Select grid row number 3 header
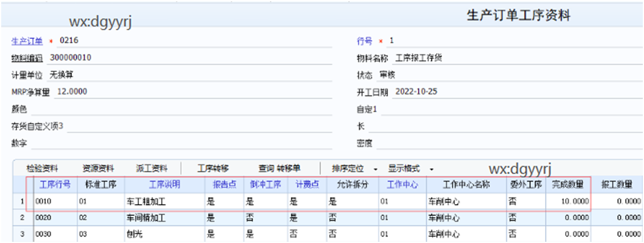Image resolution: width=644 pixels, height=243 pixels. point(23,234)
